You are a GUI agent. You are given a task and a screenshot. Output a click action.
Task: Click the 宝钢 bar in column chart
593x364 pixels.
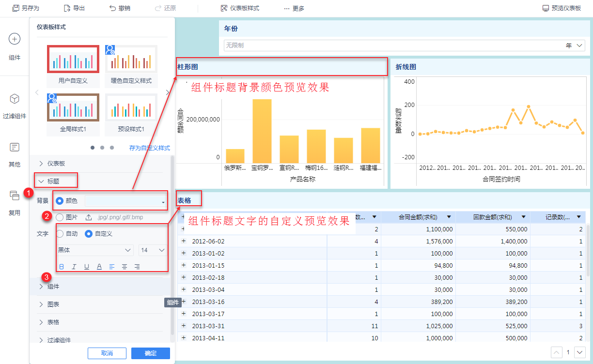point(262,131)
